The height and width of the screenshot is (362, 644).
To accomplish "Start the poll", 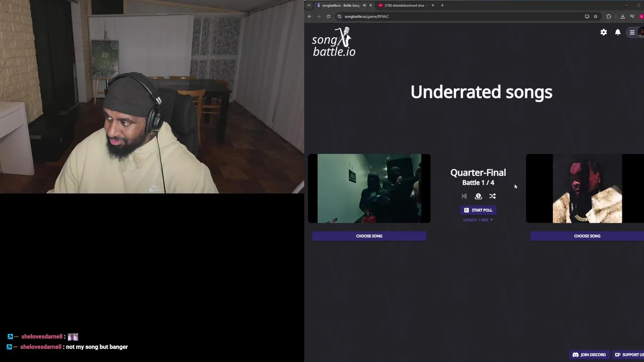I will [x=478, y=210].
